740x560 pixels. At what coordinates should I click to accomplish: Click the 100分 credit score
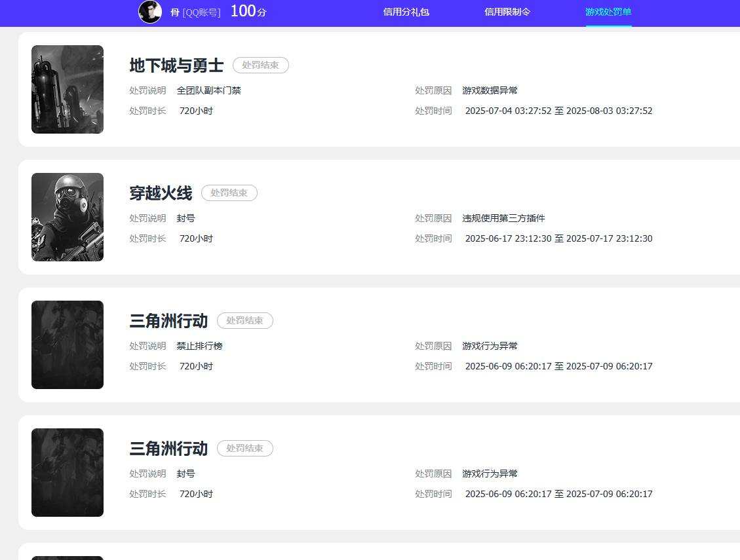pyautogui.click(x=248, y=11)
